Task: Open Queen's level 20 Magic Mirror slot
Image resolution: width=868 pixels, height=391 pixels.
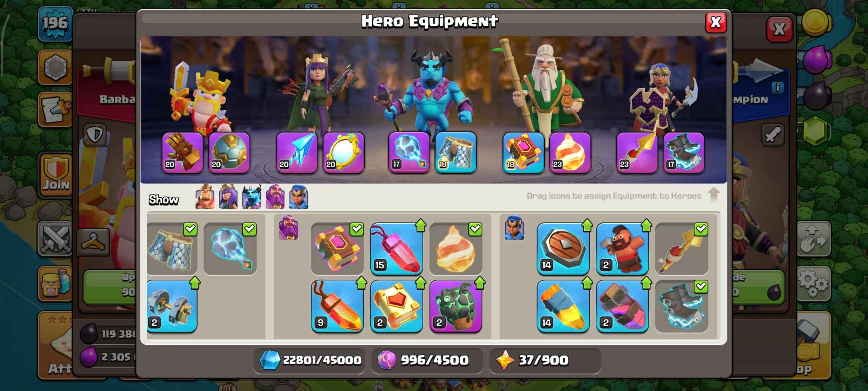Action: (x=344, y=153)
